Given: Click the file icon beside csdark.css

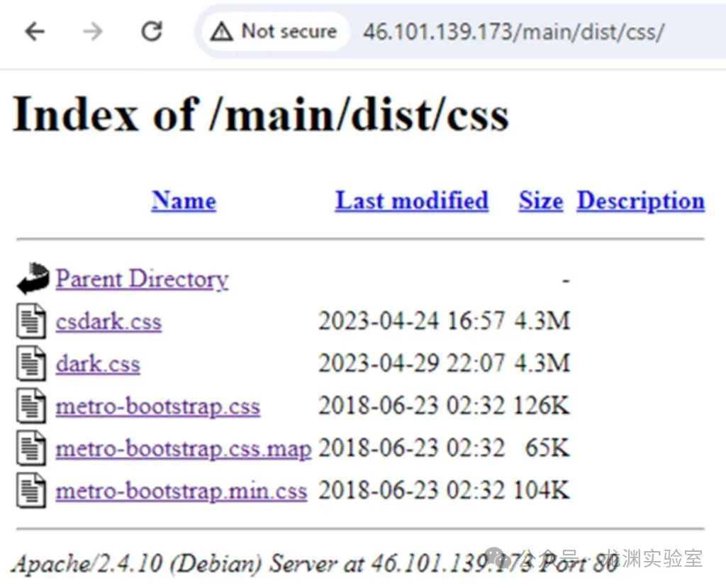Looking at the screenshot, I should point(31,321).
